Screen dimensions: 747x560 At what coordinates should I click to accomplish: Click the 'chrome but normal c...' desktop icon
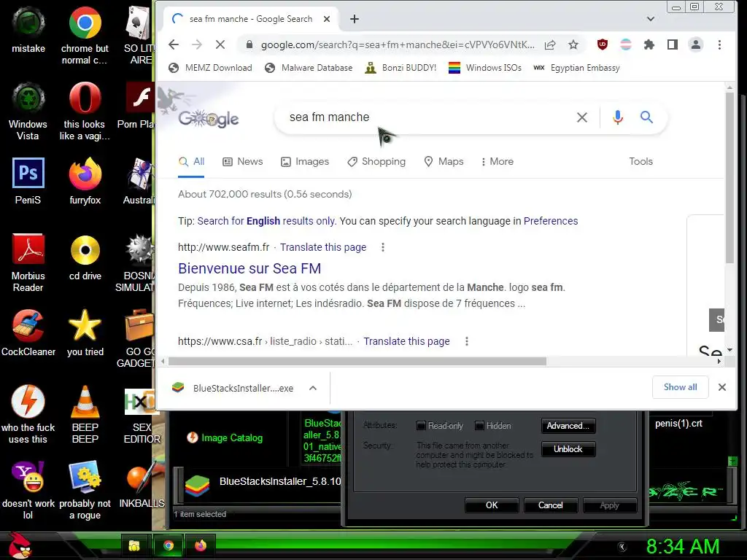click(85, 36)
